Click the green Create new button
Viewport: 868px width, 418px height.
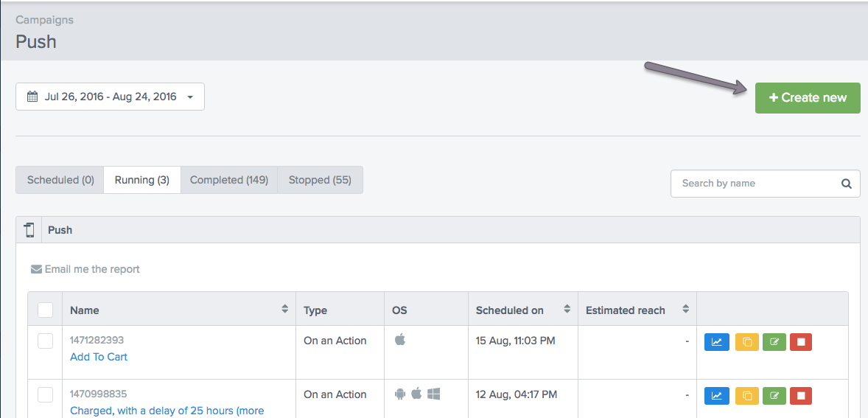click(x=808, y=98)
